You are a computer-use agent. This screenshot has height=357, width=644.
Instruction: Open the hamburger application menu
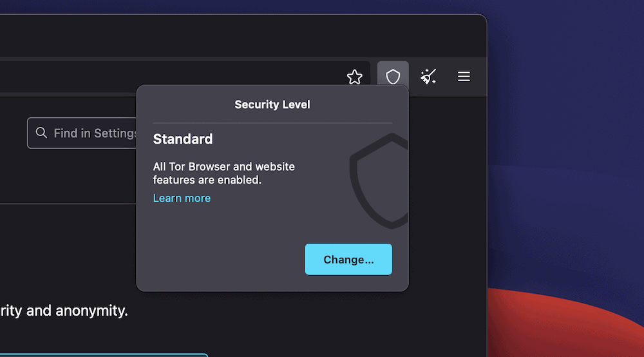pos(464,77)
